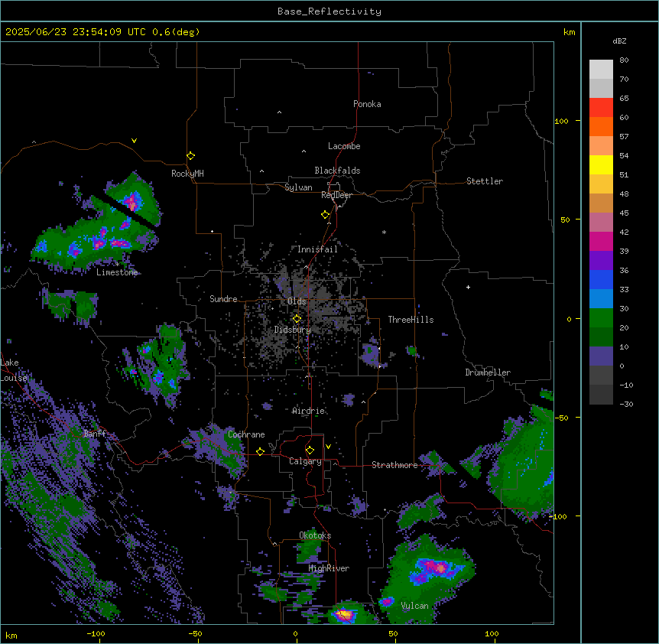Click the 0.6(deg) elevation angle text

[x=176, y=32]
